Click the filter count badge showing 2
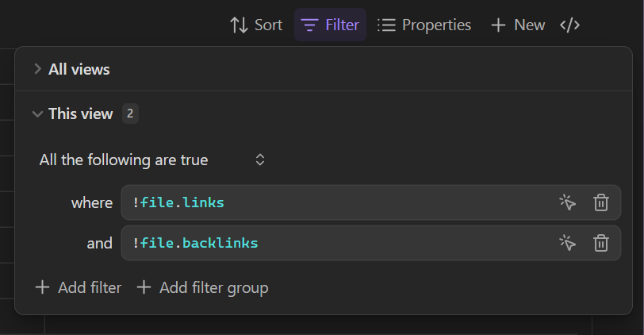This screenshot has height=335, width=644. click(130, 114)
